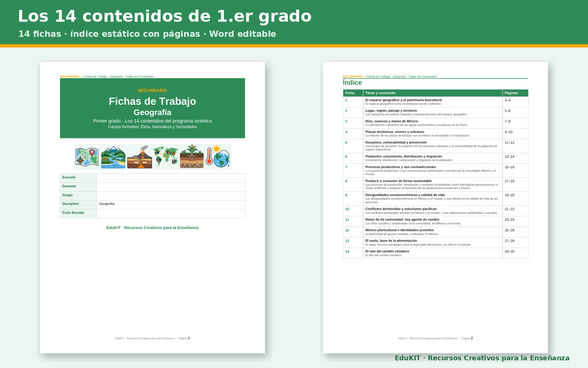Screen dimensions: 588x368
Task: Click 'Campo formativo: Ética, Naturaleza y Sociedades' line
Action: pyautogui.click(x=153, y=127)
